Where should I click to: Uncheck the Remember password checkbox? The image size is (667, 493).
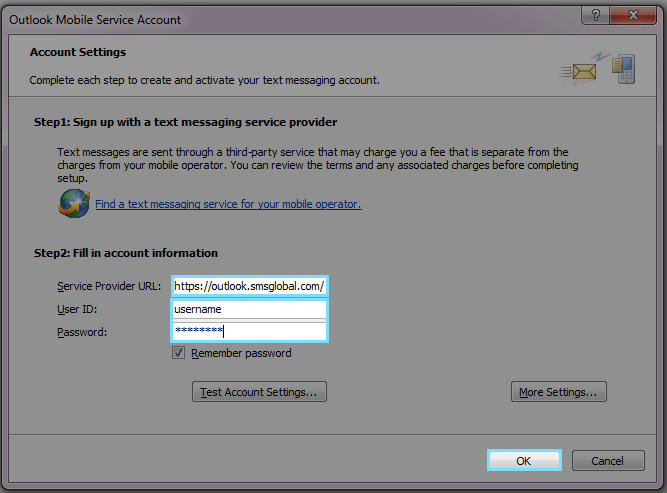(x=179, y=353)
